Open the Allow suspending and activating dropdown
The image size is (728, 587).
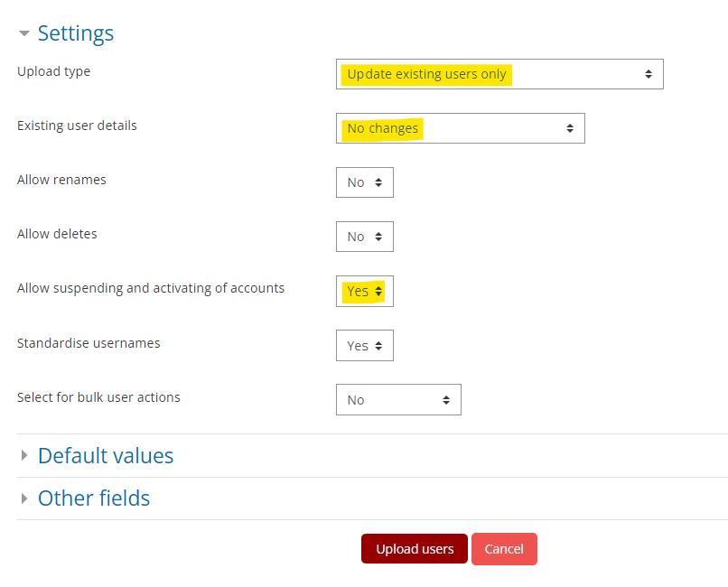click(x=364, y=291)
